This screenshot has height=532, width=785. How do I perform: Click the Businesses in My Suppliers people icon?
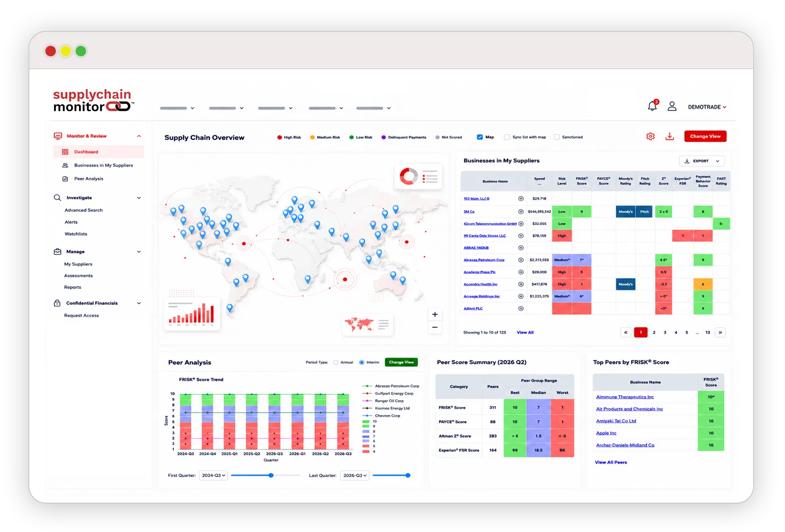click(x=65, y=165)
